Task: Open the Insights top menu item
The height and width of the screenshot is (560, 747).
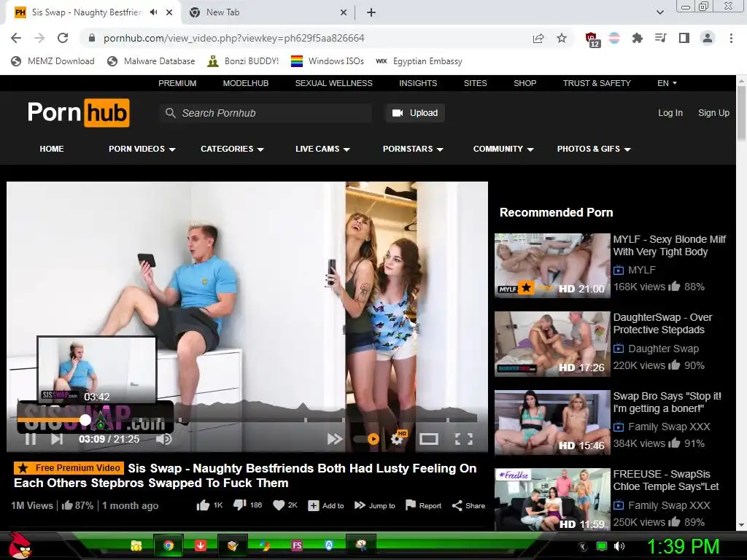Action: (x=418, y=83)
